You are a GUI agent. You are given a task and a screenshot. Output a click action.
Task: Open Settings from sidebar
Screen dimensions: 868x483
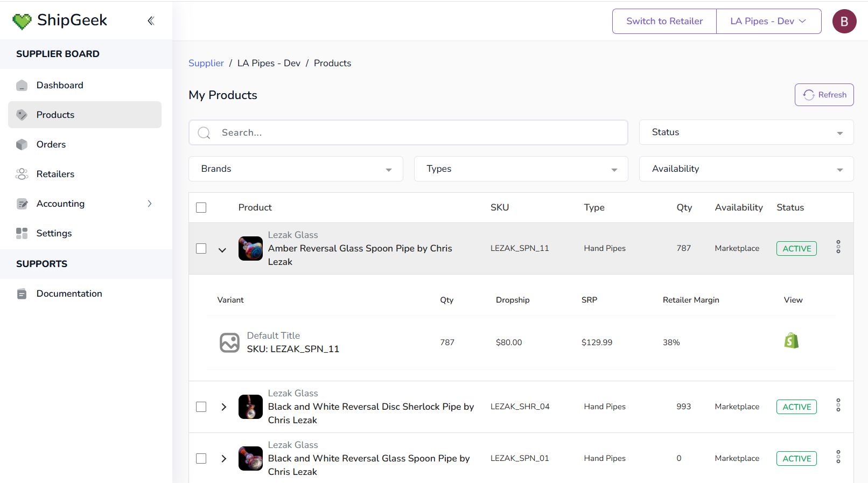point(85,233)
